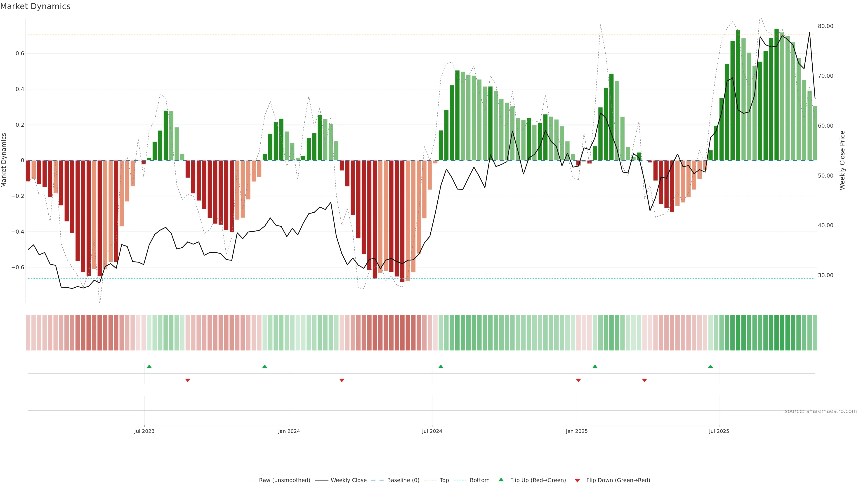Click the Weekly Close Price axis label
This screenshot has width=868, height=488.
tap(842, 160)
